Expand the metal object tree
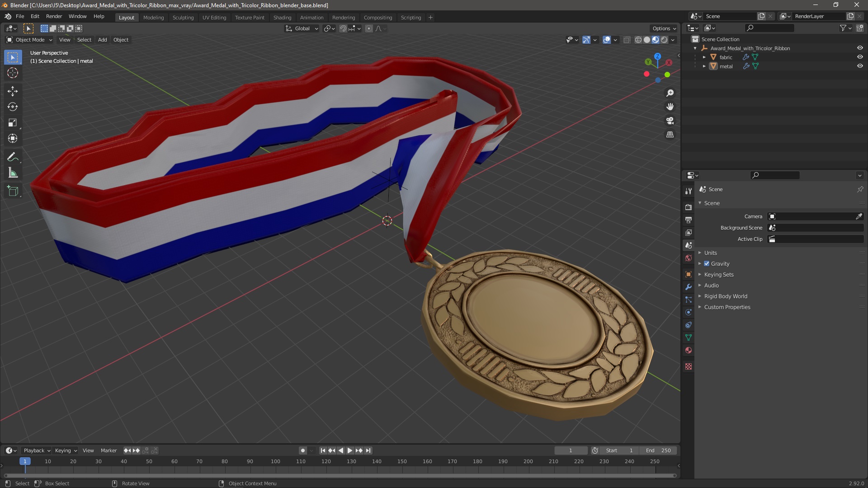Image resolution: width=868 pixels, height=488 pixels. 704,66
